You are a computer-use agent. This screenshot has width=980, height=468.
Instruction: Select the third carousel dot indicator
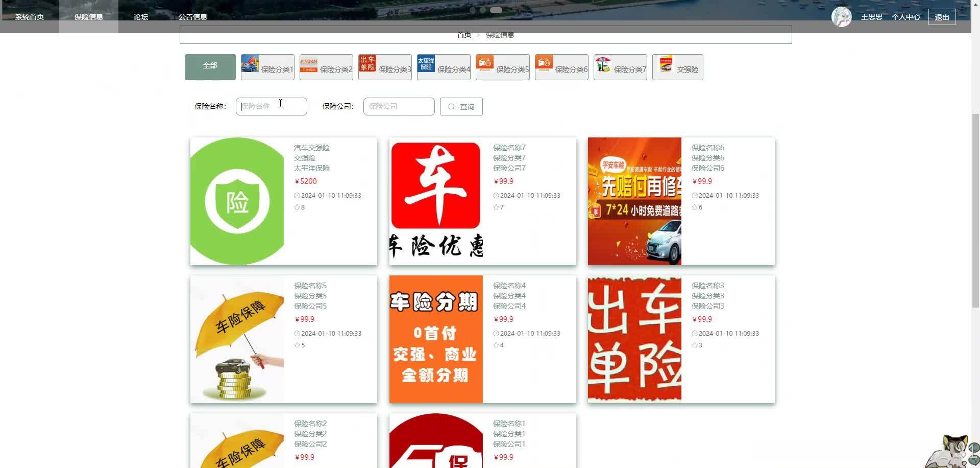point(496,10)
